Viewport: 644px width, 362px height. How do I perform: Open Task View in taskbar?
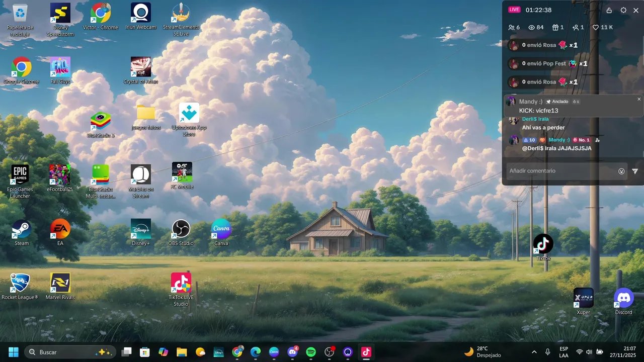coord(126,352)
